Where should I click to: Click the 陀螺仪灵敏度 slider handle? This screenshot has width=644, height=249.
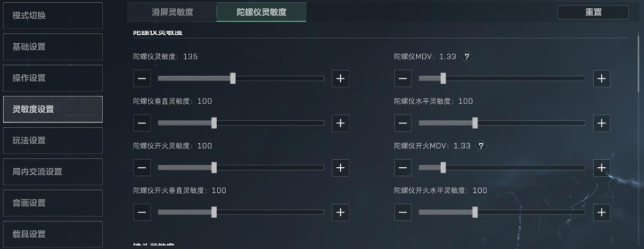[233, 78]
